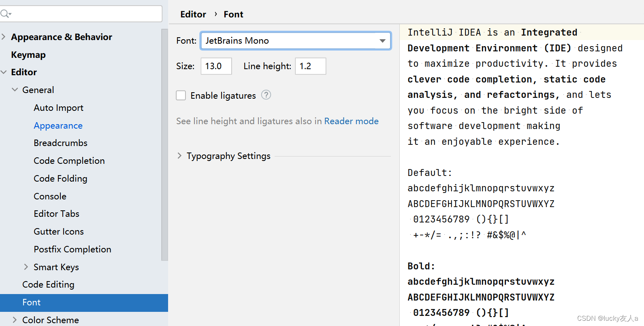
Task: Enable ligatures checkbox
Action: click(x=181, y=95)
